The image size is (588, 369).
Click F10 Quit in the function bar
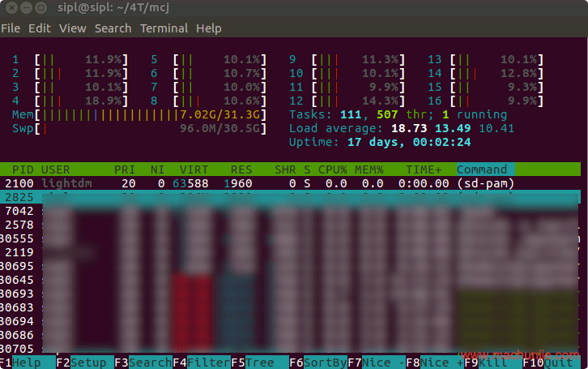coord(552,363)
